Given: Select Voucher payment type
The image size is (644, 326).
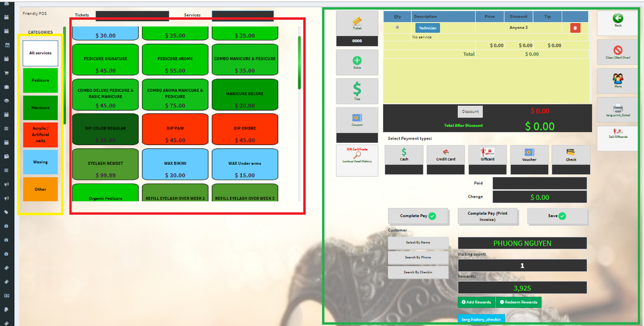Looking at the screenshot, I should [529, 154].
